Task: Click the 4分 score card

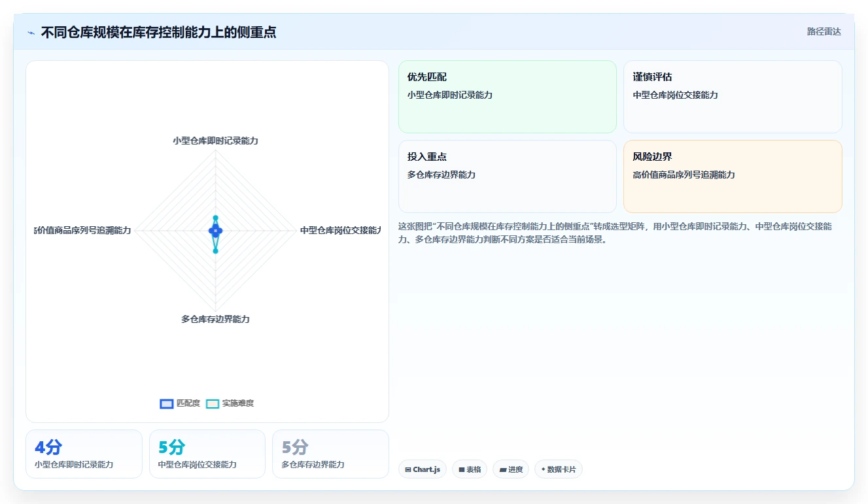Action: 84,454
